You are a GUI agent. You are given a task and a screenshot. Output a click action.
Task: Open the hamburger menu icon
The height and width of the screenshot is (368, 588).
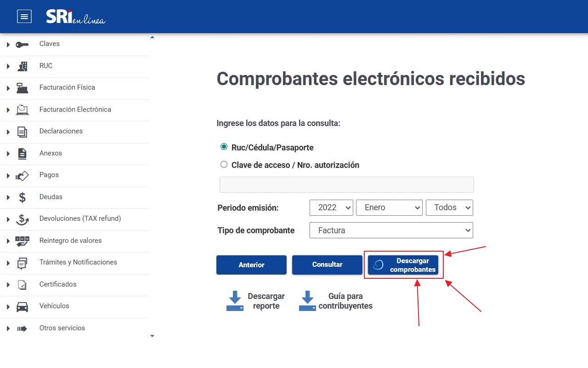pos(24,17)
